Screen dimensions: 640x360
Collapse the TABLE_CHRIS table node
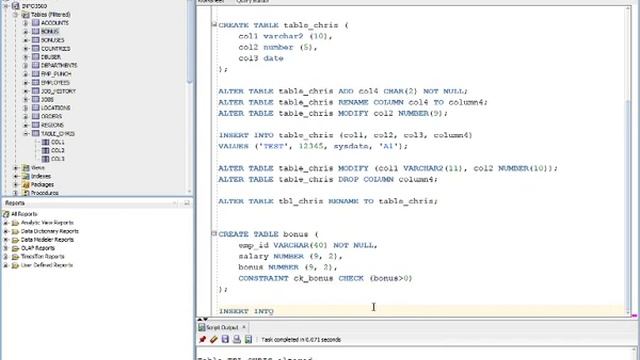[26, 133]
